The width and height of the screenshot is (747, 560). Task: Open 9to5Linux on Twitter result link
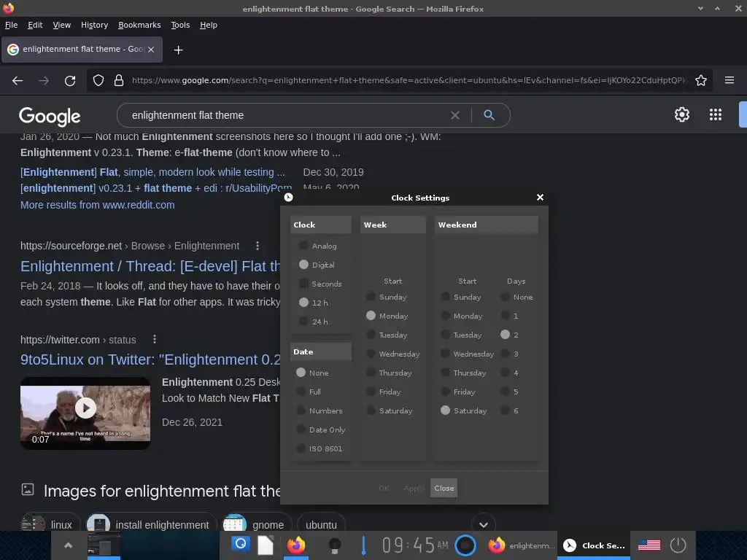click(x=150, y=359)
